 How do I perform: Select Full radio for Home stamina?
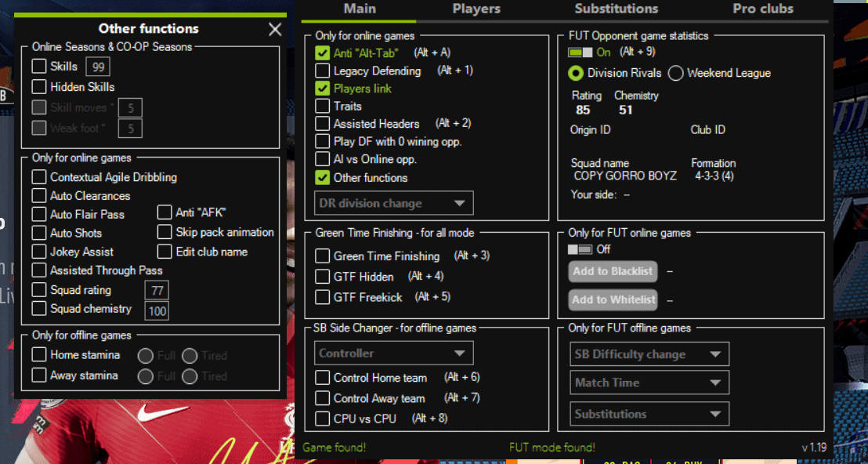coord(145,356)
